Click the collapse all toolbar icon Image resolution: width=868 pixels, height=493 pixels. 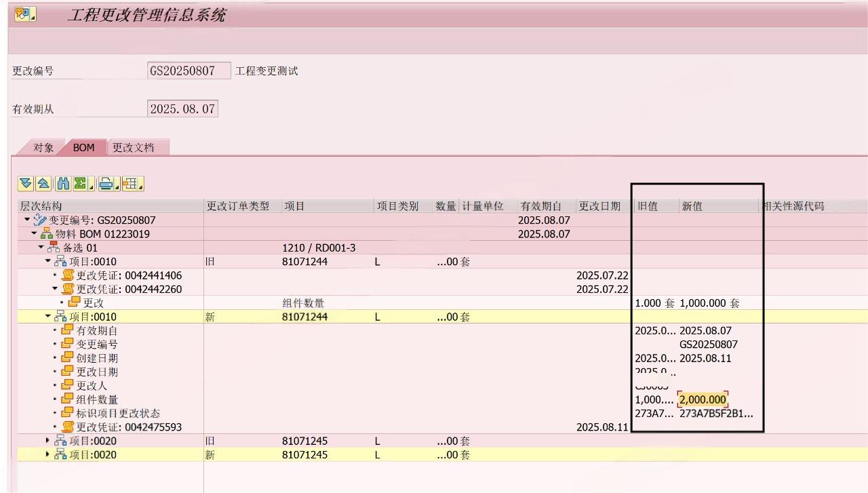[43, 182]
